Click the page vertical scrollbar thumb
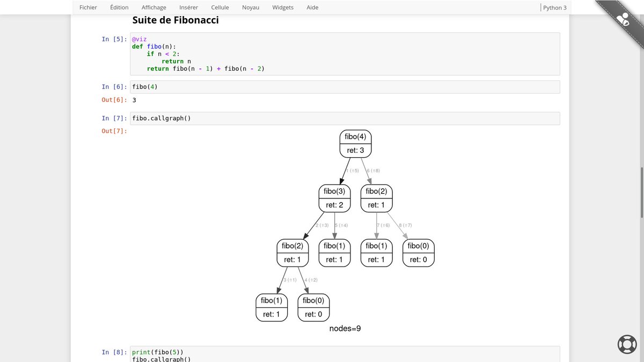Image resolution: width=644 pixels, height=362 pixels. click(x=641, y=192)
